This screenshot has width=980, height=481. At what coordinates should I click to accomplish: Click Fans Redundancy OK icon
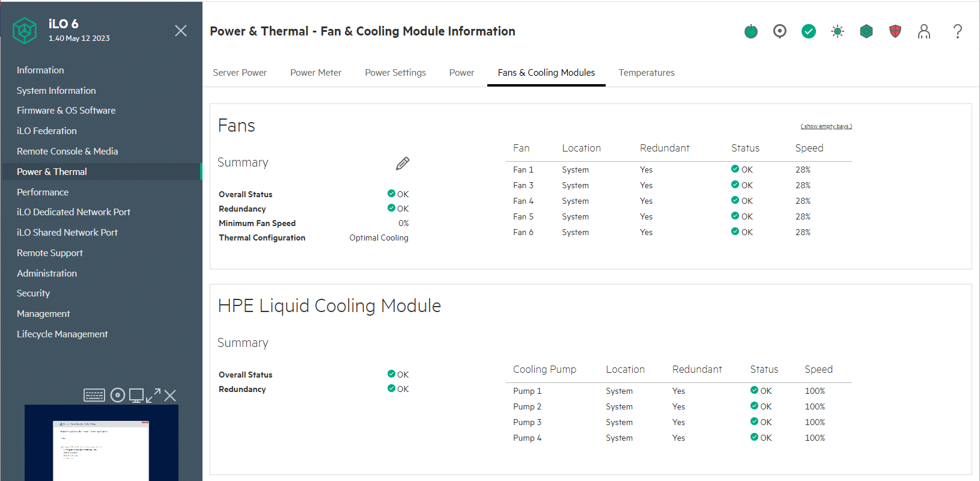click(391, 208)
